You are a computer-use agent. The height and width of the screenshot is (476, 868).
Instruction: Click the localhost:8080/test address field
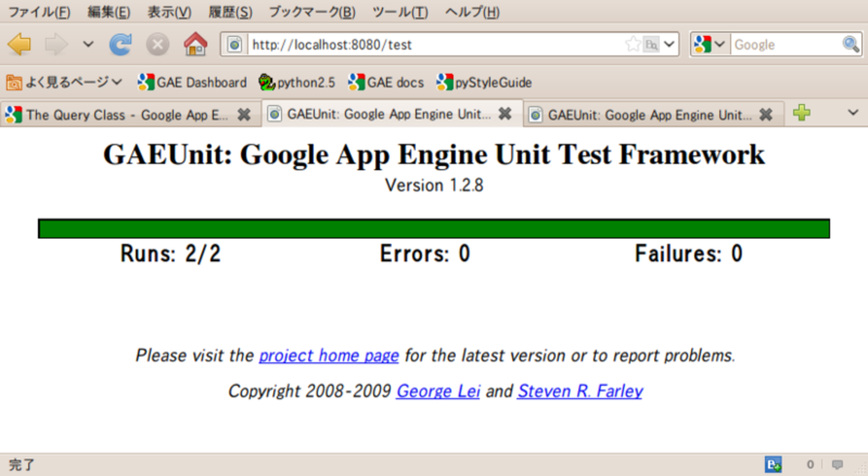[434, 45]
